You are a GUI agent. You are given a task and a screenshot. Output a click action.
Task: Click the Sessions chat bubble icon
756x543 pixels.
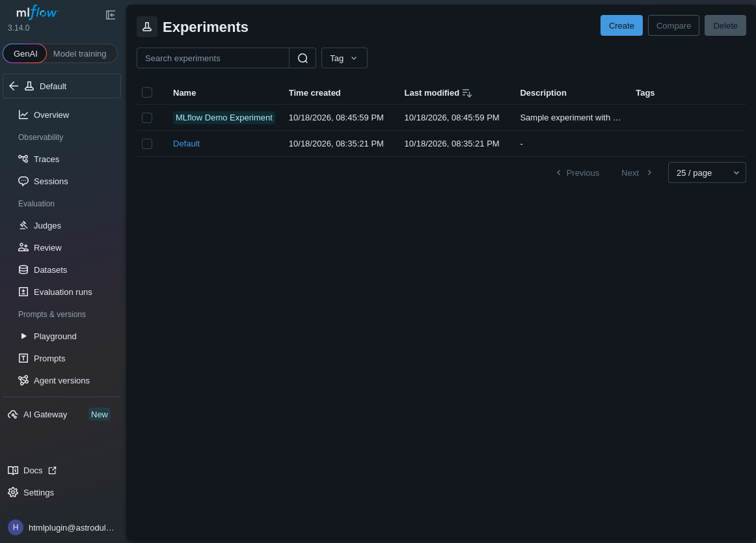[23, 181]
